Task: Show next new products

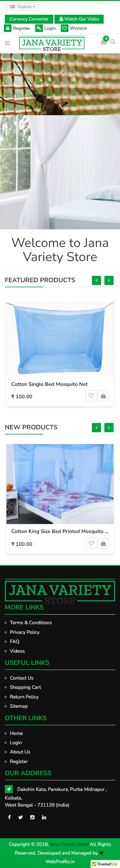Action: [x=109, y=427]
